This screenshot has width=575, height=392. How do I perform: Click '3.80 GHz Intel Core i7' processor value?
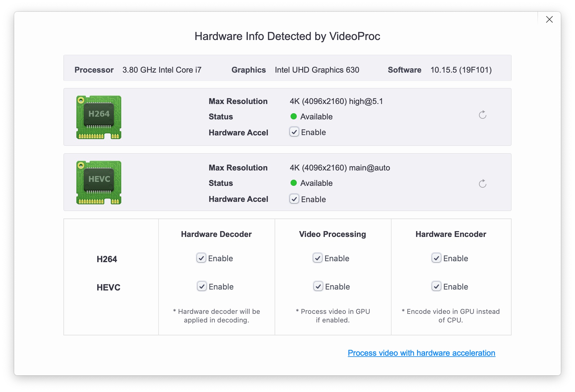[162, 70]
